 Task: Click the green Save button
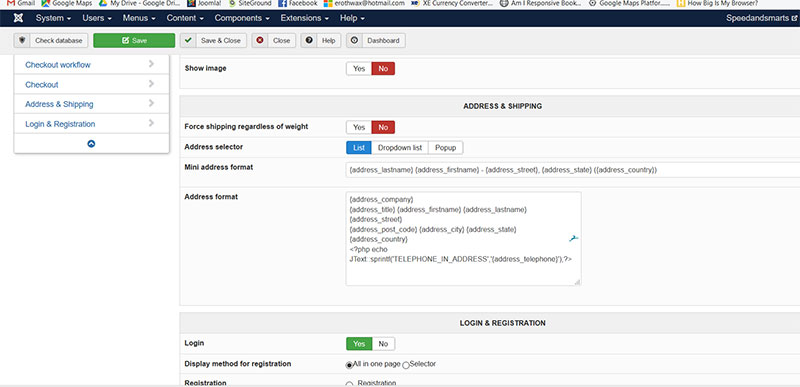pyautogui.click(x=134, y=41)
